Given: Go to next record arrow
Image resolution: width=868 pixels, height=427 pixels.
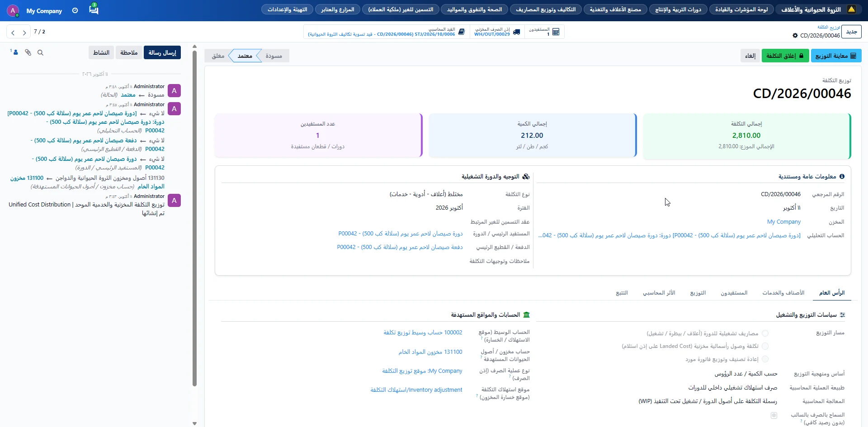Looking at the screenshot, I should coord(24,33).
